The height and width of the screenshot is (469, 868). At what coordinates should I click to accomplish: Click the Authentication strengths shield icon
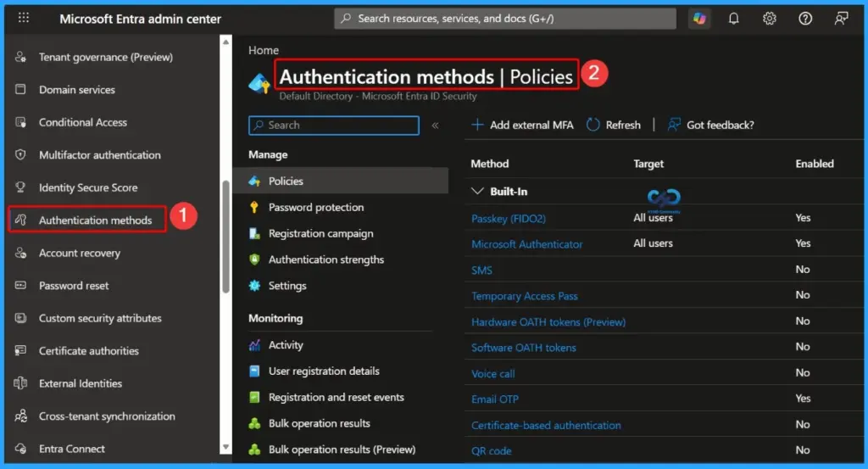point(254,260)
